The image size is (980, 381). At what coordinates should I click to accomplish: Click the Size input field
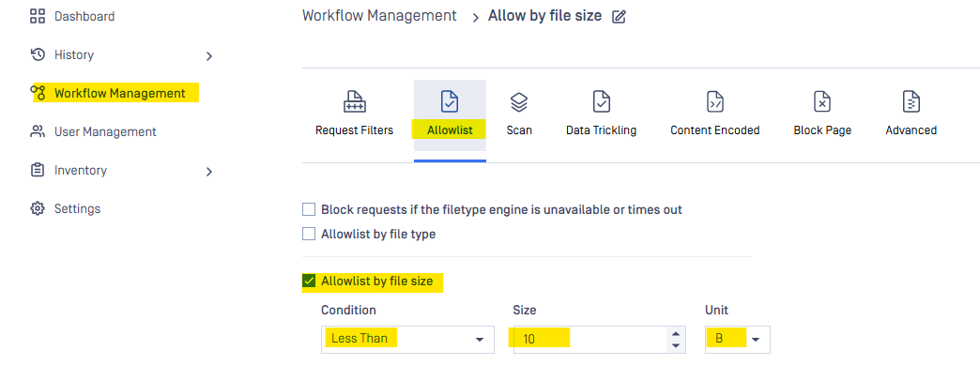click(x=587, y=339)
